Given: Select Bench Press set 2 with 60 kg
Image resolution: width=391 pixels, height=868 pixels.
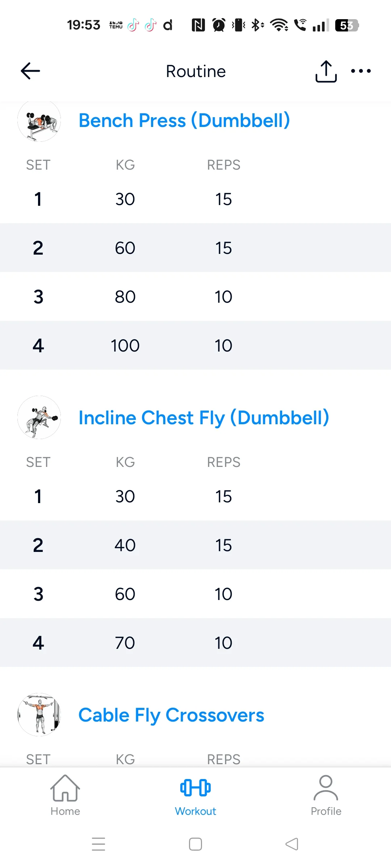Looking at the screenshot, I should 195,248.
